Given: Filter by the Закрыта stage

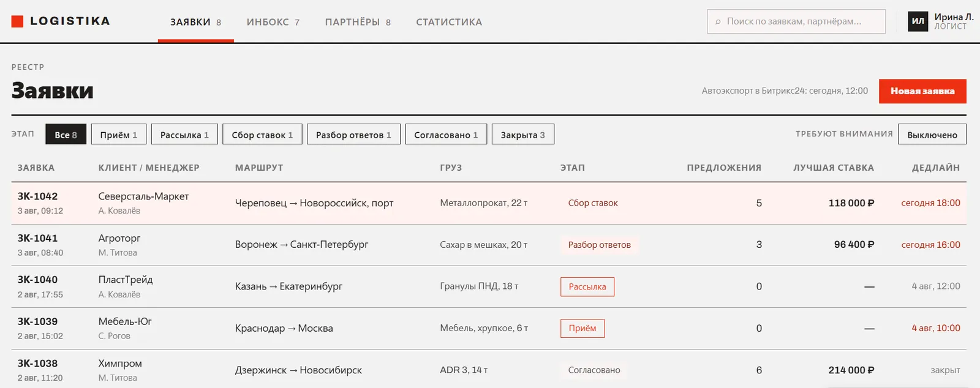Looking at the screenshot, I should 522,135.
